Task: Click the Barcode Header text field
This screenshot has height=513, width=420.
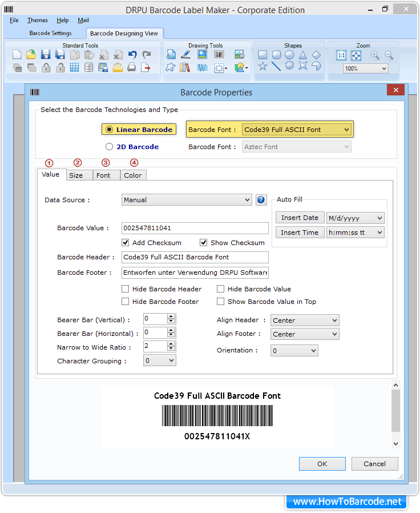Action: click(x=195, y=257)
